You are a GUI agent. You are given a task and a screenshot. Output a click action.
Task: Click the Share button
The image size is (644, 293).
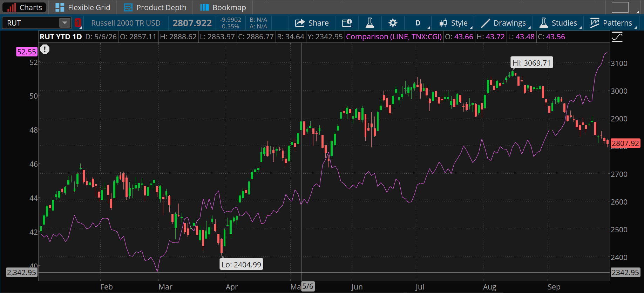(x=312, y=23)
